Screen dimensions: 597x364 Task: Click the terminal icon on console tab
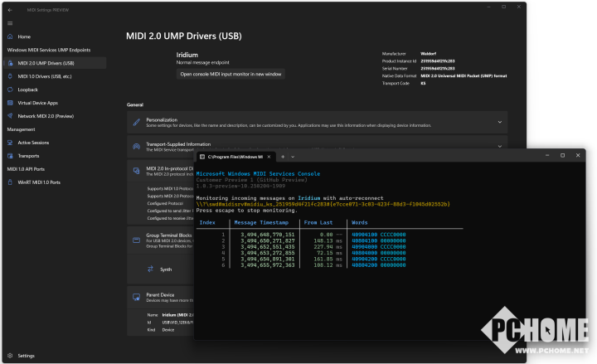(x=202, y=157)
